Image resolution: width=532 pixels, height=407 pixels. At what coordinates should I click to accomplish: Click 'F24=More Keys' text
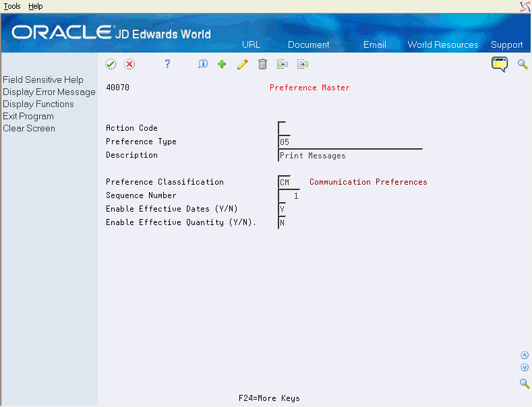(269, 398)
